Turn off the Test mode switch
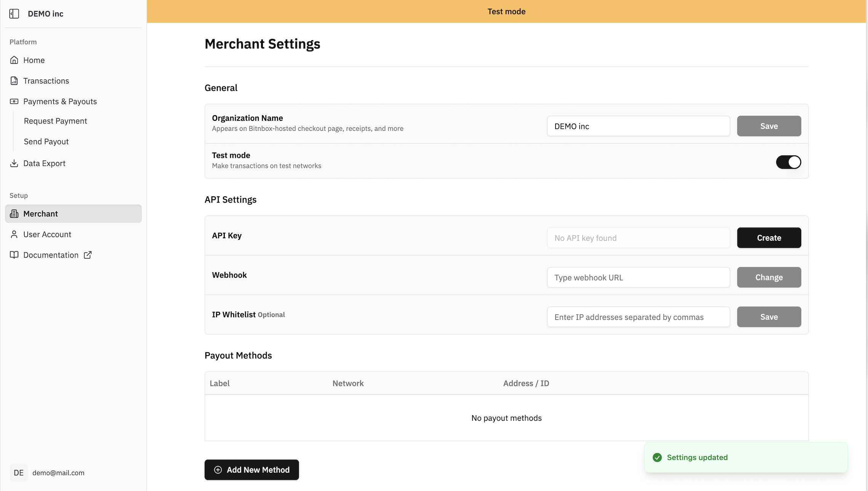The height and width of the screenshot is (491, 868). (788, 162)
